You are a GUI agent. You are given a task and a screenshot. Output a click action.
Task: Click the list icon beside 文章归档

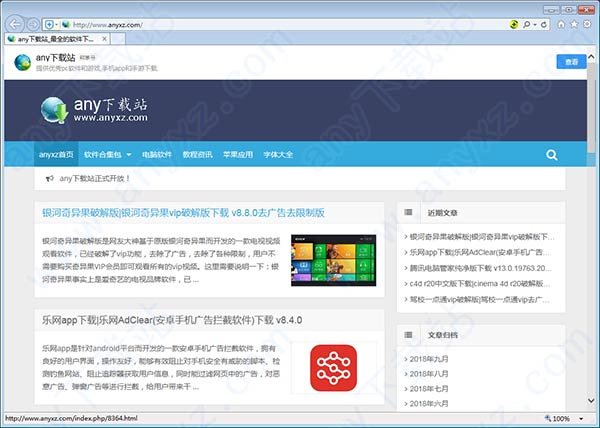[408, 335]
